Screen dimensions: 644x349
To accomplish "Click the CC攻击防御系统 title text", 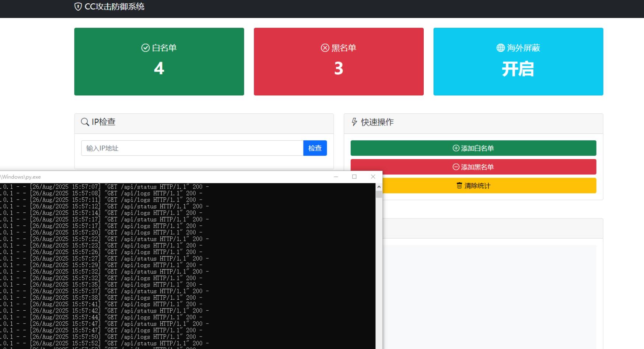I will [x=114, y=7].
